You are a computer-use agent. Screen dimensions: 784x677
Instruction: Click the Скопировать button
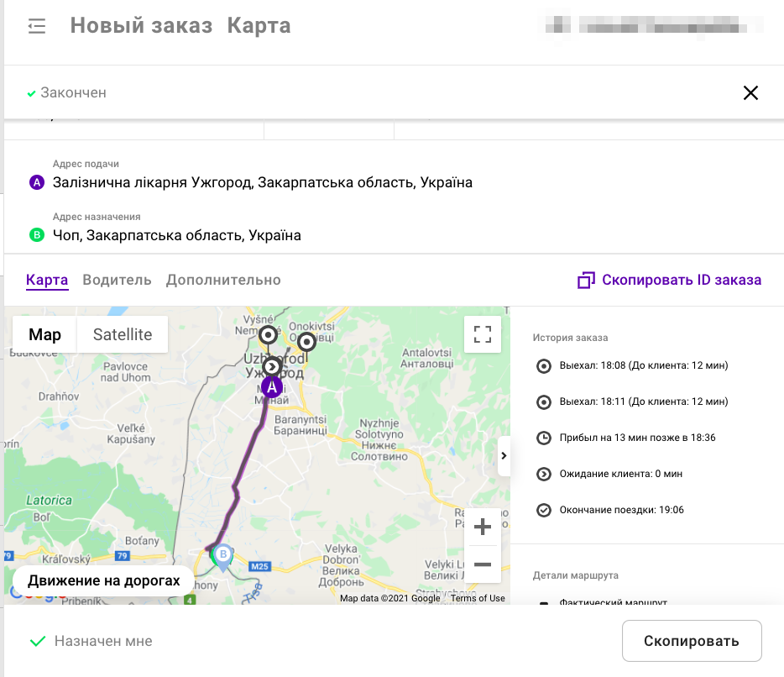692,641
